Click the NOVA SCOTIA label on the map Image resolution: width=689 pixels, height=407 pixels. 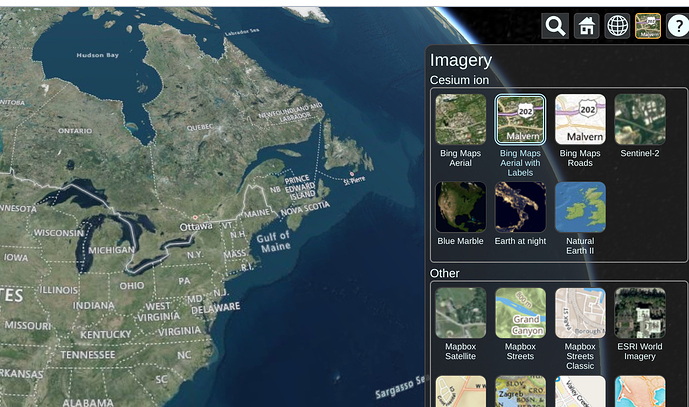(x=305, y=208)
